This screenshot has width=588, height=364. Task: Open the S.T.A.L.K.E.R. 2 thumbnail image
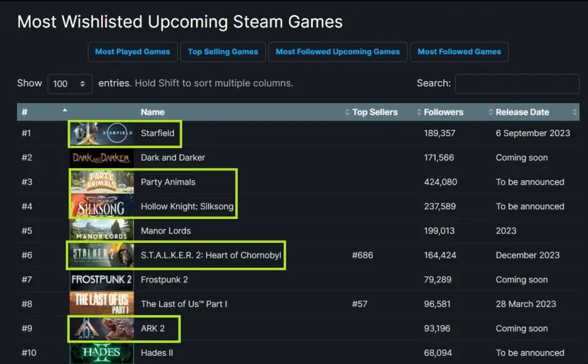[x=102, y=255]
